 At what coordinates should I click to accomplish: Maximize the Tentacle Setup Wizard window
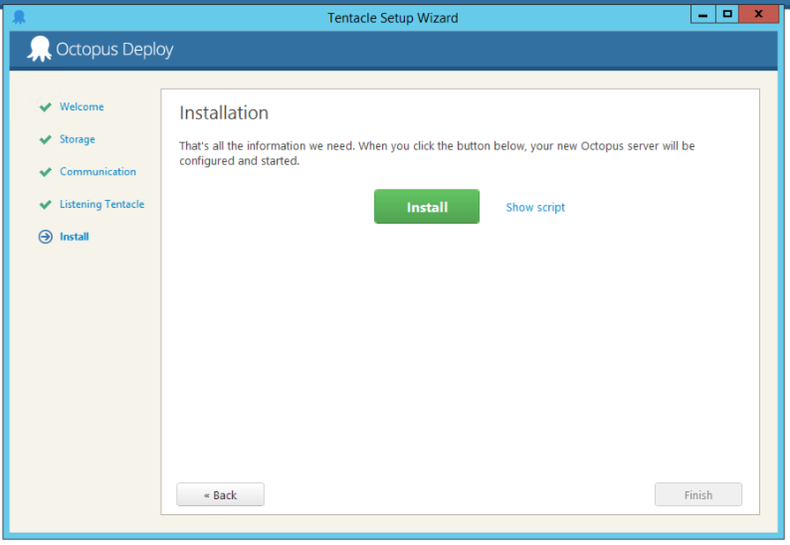coord(727,14)
